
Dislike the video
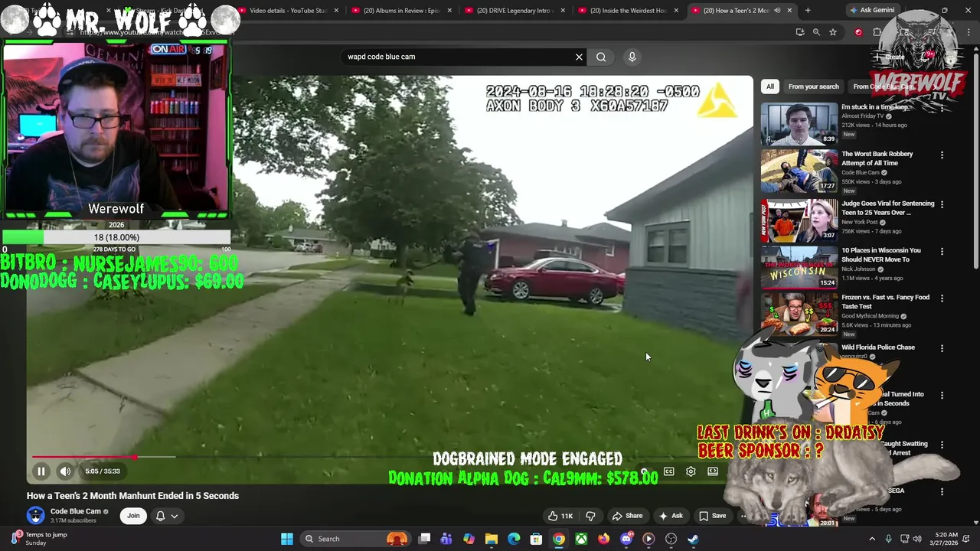[x=590, y=516]
